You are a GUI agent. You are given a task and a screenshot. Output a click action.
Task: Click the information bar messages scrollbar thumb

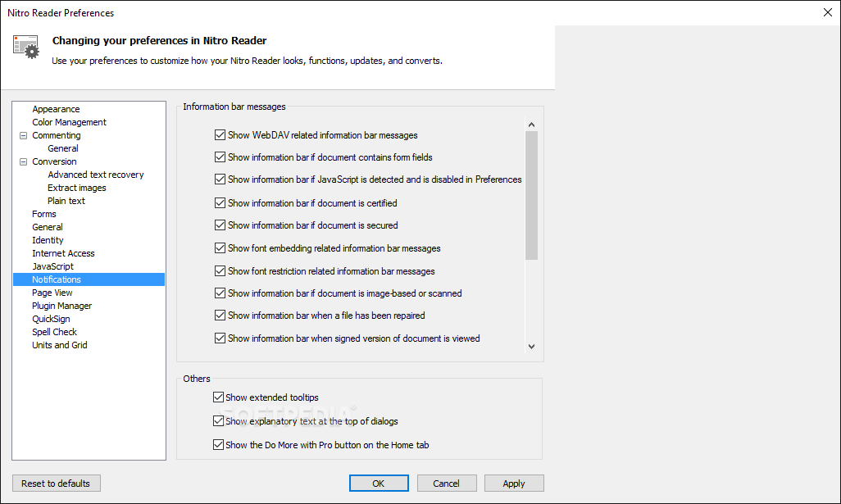[x=531, y=195]
